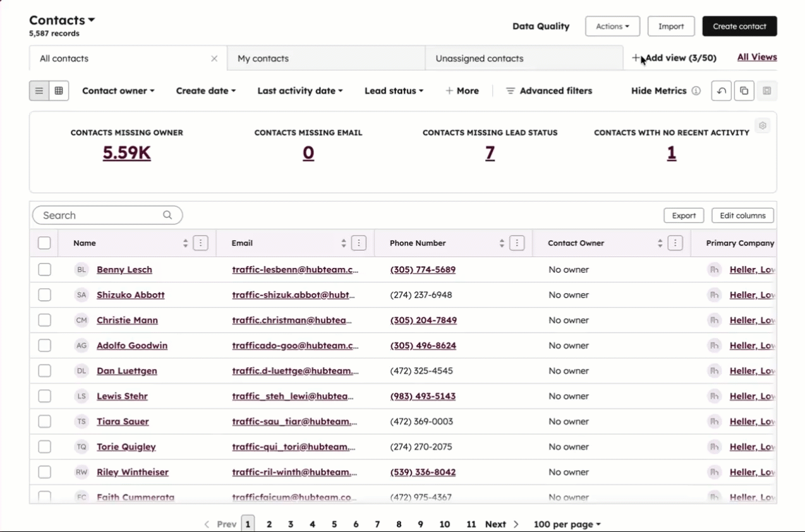This screenshot has height=532, width=805.
Task: Go to page 5 in pagination
Action: coord(334,524)
